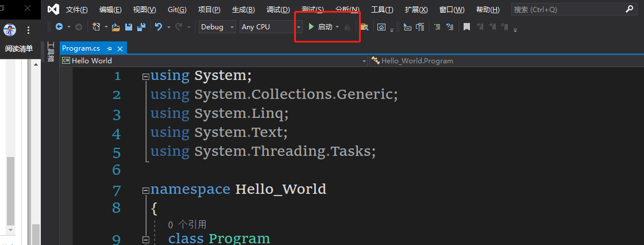Uncomment the selected lines icon
This screenshot has width=644, height=245.
coord(450,27)
